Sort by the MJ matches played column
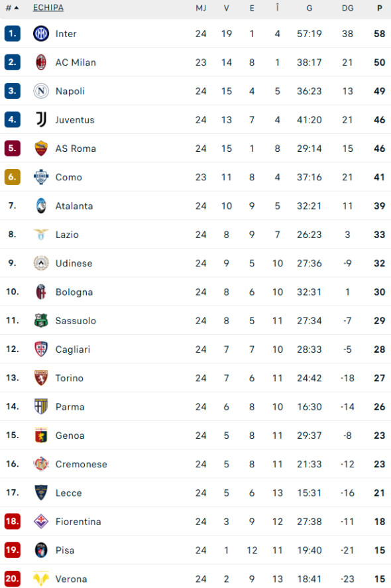The image size is (391, 588). point(200,8)
